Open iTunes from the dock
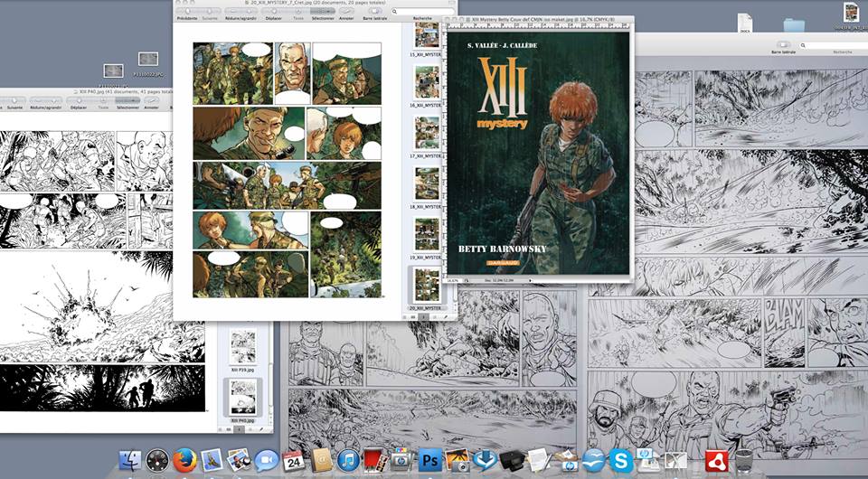868x479 pixels. (348, 460)
